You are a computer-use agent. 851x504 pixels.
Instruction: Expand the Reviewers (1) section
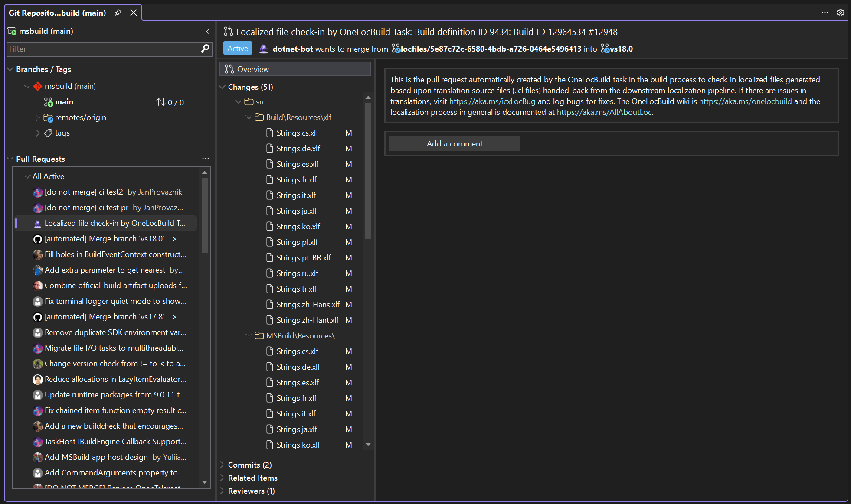tap(222, 491)
